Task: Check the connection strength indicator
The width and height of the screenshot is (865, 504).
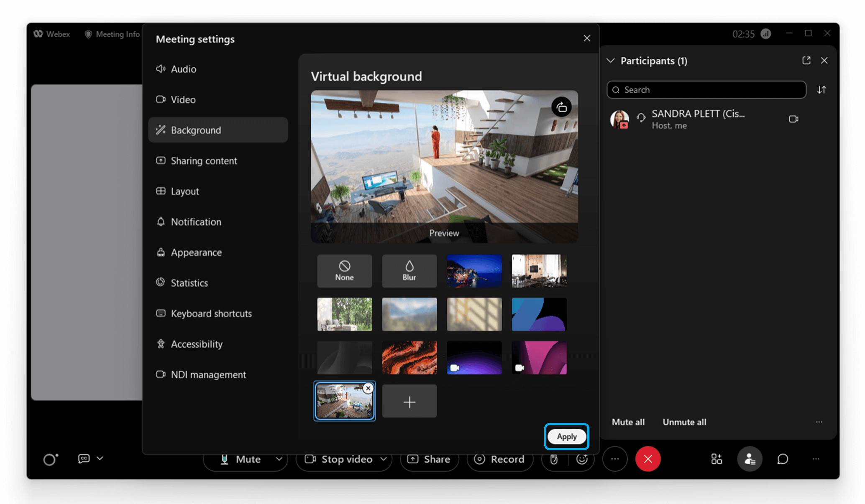Action: point(766,34)
